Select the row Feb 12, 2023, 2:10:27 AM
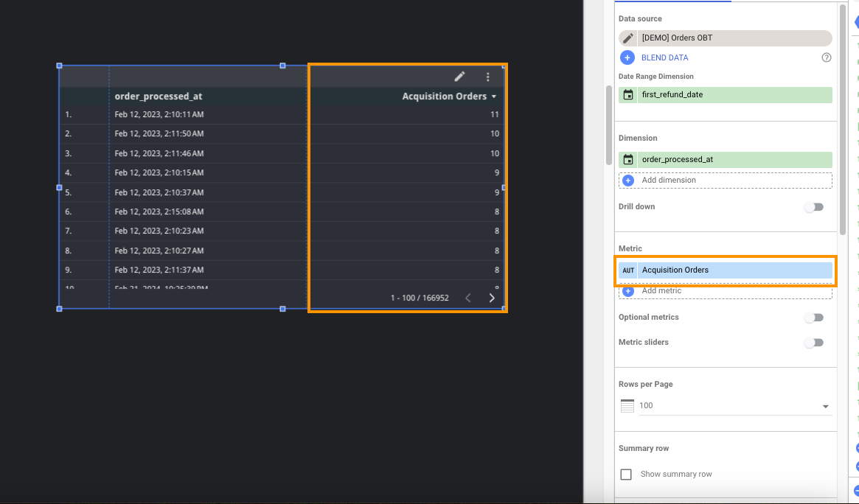This screenshot has height=504, width=859. coord(282,251)
